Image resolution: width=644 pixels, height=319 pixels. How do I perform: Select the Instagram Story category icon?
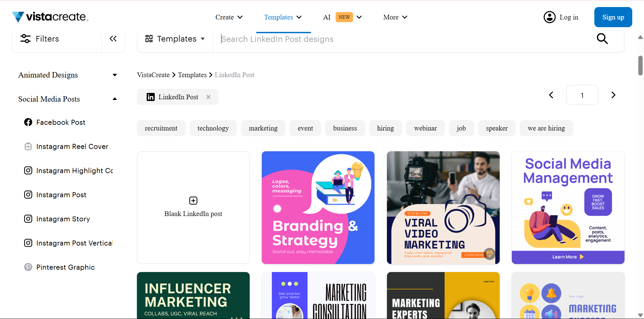[28, 219]
